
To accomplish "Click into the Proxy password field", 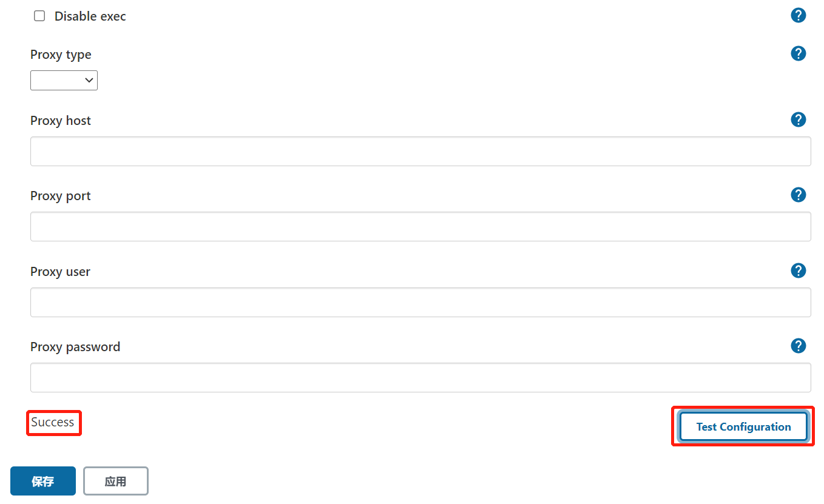I will (x=420, y=377).
